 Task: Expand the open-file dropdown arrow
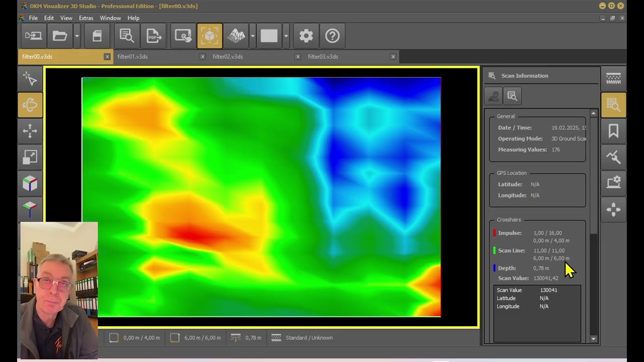coord(76,36)
